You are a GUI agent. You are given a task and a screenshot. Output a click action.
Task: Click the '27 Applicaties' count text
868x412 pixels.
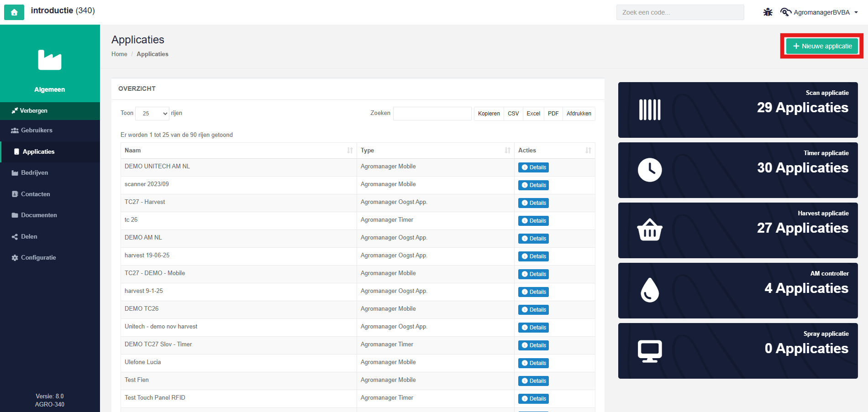pos(803,228)
